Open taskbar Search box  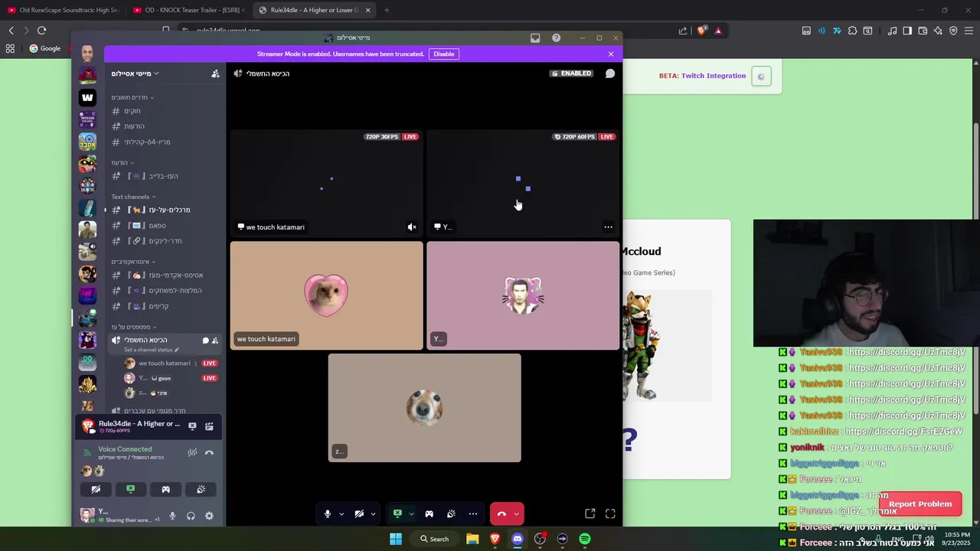[x=434, y=539]
